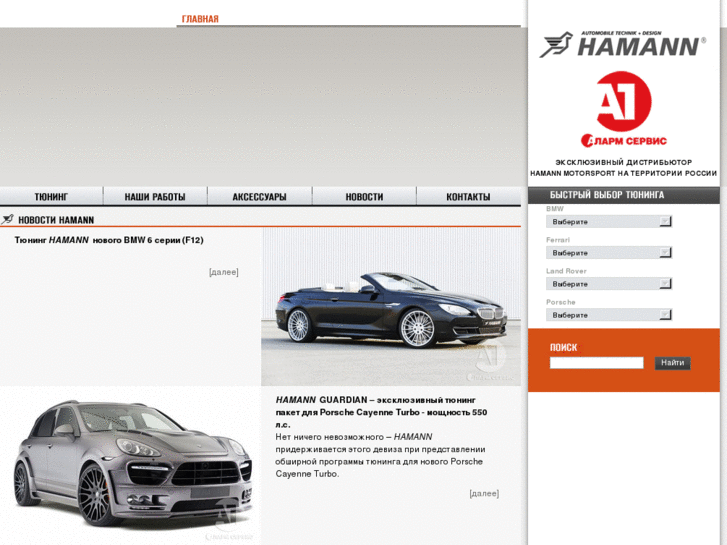Click the grey Porsche Cayenne photo

[131, 466]
